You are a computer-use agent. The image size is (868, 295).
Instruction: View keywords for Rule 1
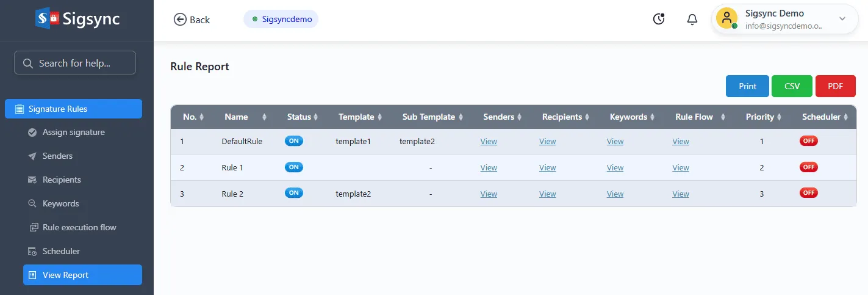pyautogui.click(x=615, y=168)
